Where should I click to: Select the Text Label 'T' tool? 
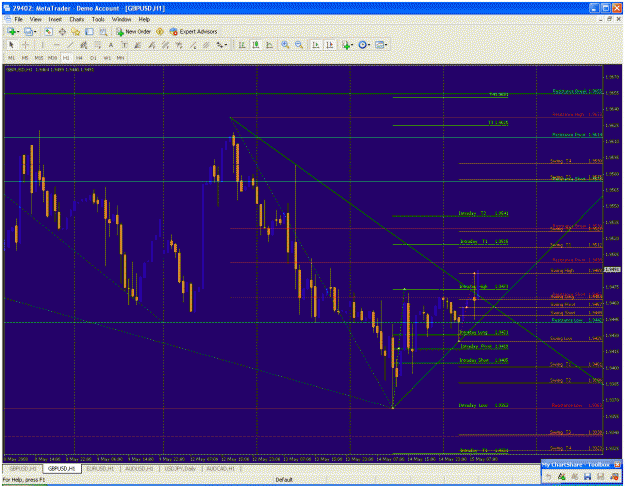click(124, 45)
